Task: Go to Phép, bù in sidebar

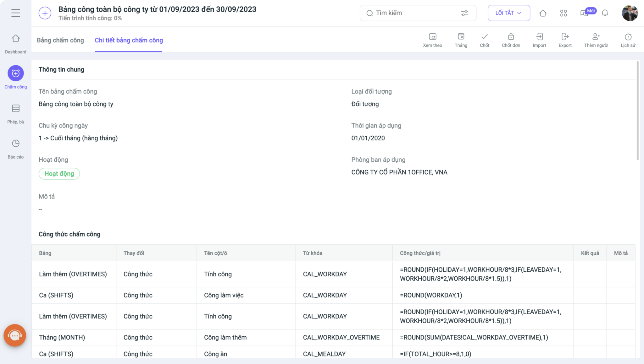Action: tap(15, 109)
